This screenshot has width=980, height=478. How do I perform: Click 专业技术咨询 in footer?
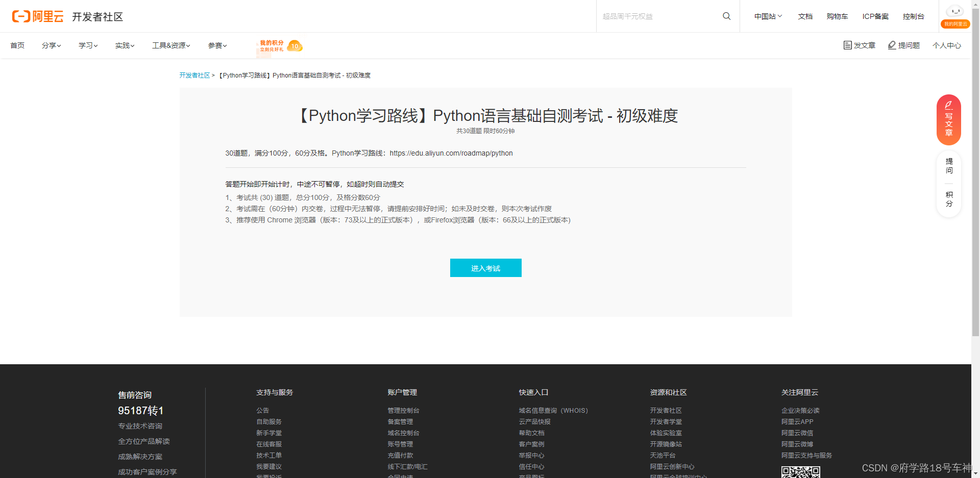[140, 426]
